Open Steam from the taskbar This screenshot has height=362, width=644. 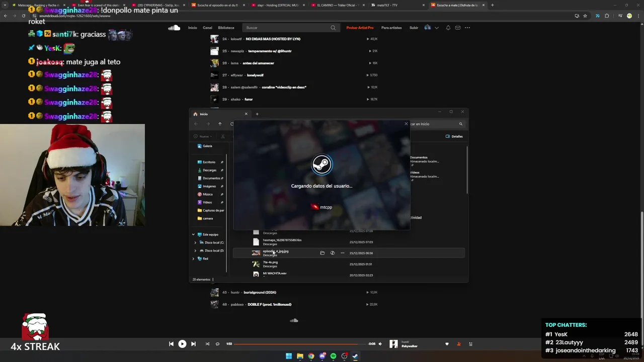[x=355, y=356]
